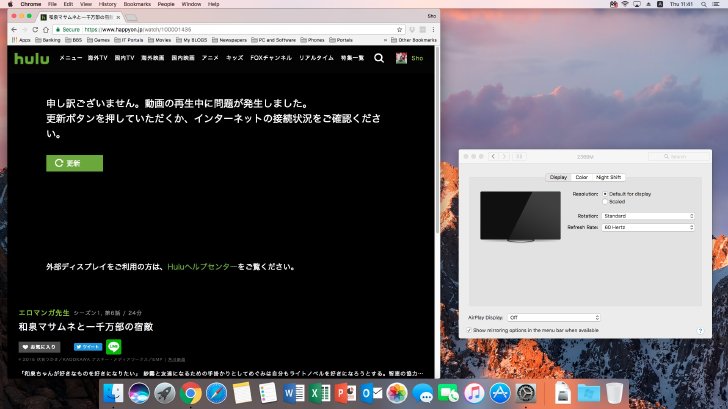This screenshot has width=728, height=409.
Task: Launch Microsoft Word from the Dock
Action: (x=294, y=393)
